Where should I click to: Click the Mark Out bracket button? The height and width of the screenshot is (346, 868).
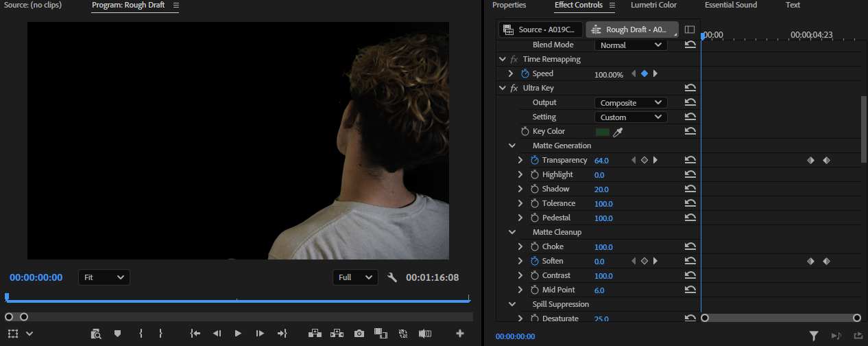[160, 334]
